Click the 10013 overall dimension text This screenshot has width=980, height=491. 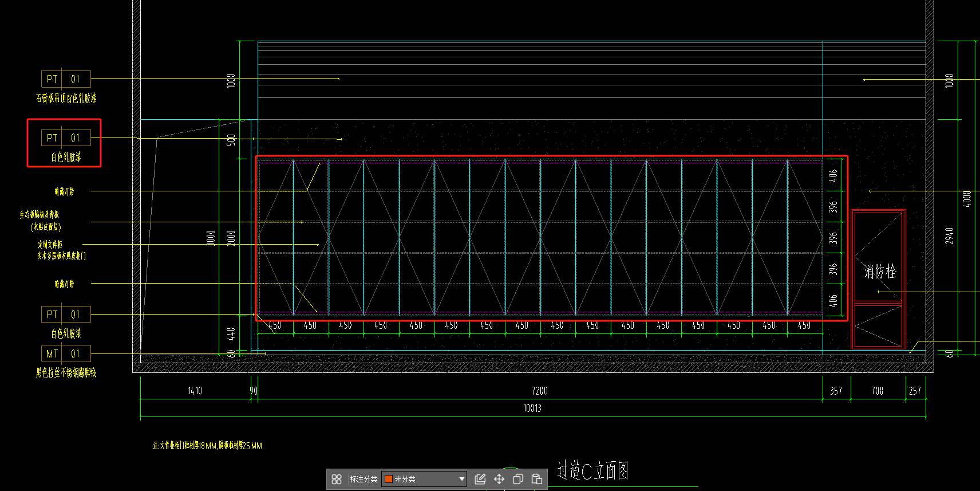[532, 408]
